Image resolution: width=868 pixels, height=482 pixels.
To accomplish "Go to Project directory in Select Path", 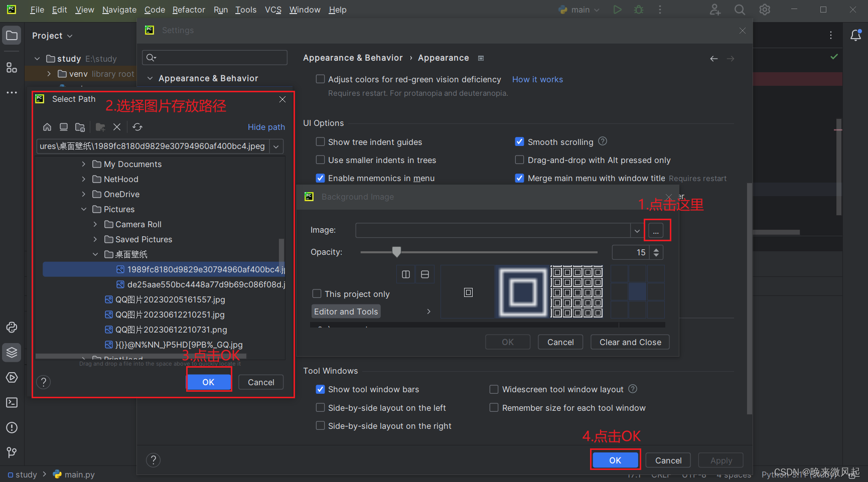I will click(80, 127).
